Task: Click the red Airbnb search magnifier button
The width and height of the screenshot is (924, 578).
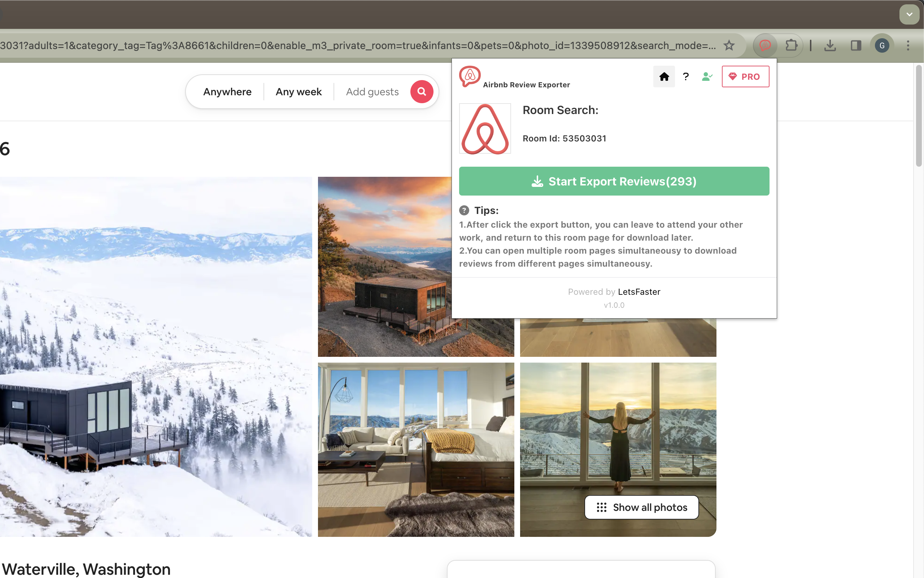Action: (x=422, y=92)
